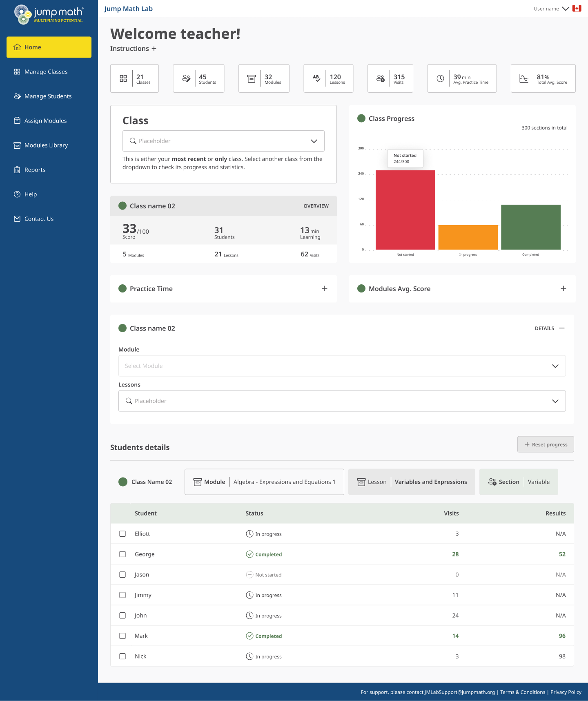This screenshot has width=588, height=701.
Task: Click the Total Avg. Score chart icon
Action: (x=523, y=78)
